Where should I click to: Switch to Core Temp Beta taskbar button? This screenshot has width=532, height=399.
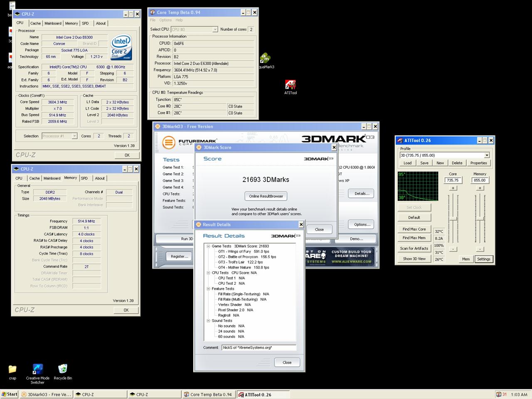click(208, 394)
